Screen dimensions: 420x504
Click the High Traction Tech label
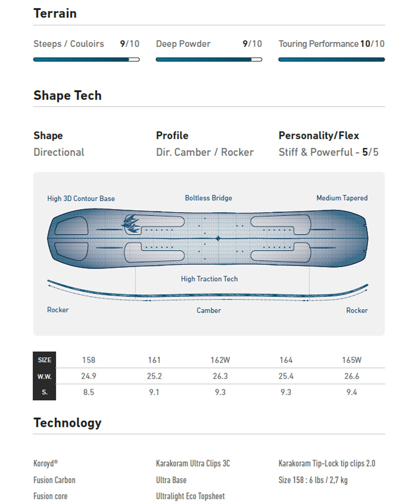click(209, 279)
